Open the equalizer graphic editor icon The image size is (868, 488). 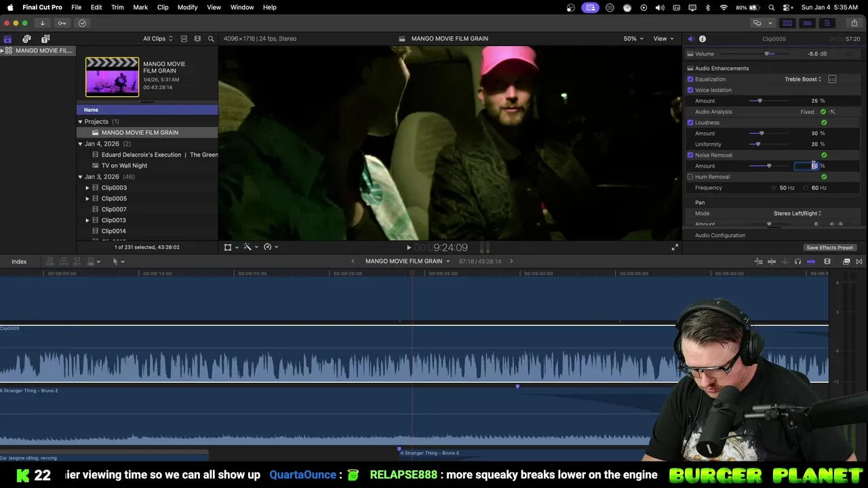click(x=832, y=79)
